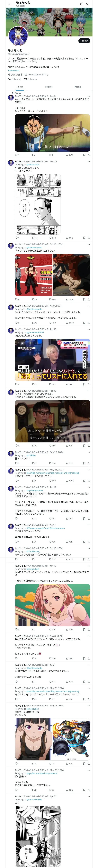
Task: Bookmark the Oct 16, 2024 post
Action: [84, 299]
